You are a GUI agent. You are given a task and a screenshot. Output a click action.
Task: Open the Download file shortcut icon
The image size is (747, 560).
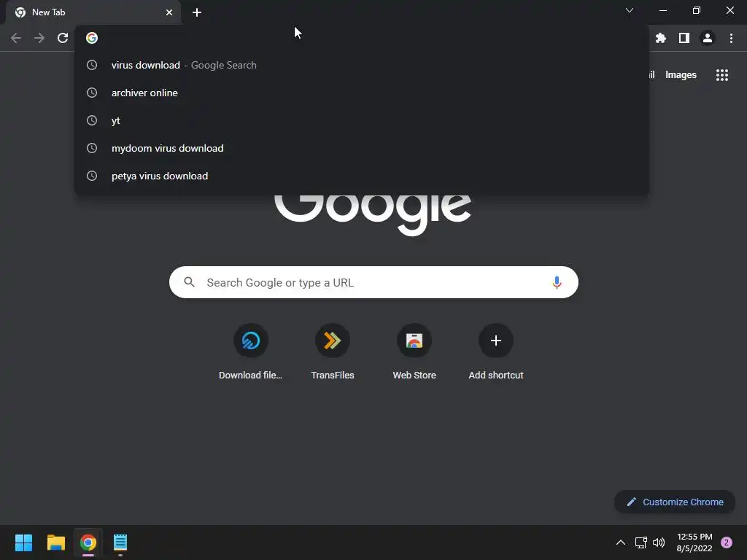[x=251, y=341]
